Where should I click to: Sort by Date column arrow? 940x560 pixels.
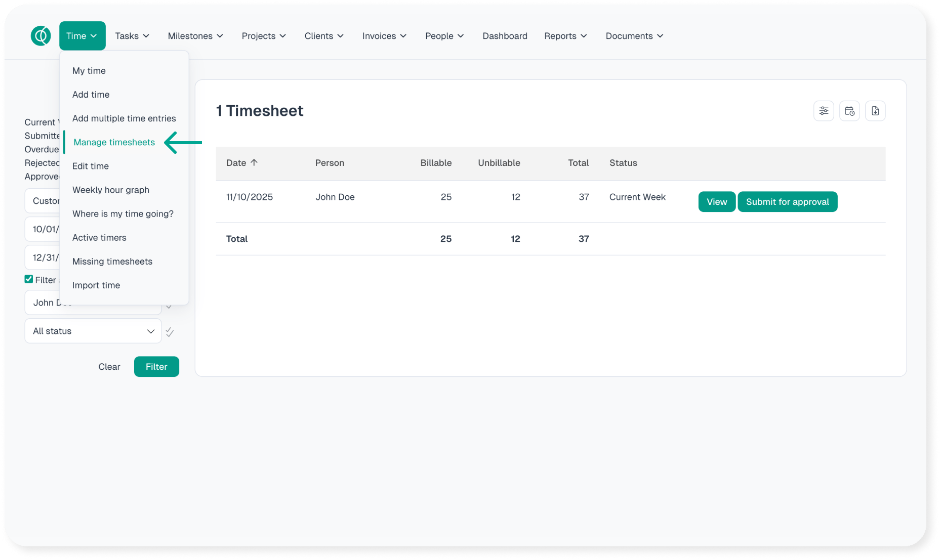click(x=254, y=162)
